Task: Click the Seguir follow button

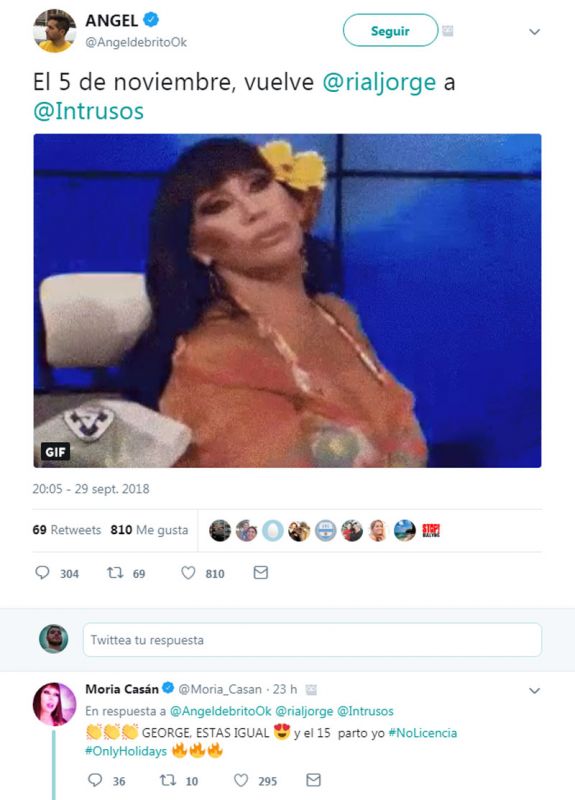Action: click(390, 31)
